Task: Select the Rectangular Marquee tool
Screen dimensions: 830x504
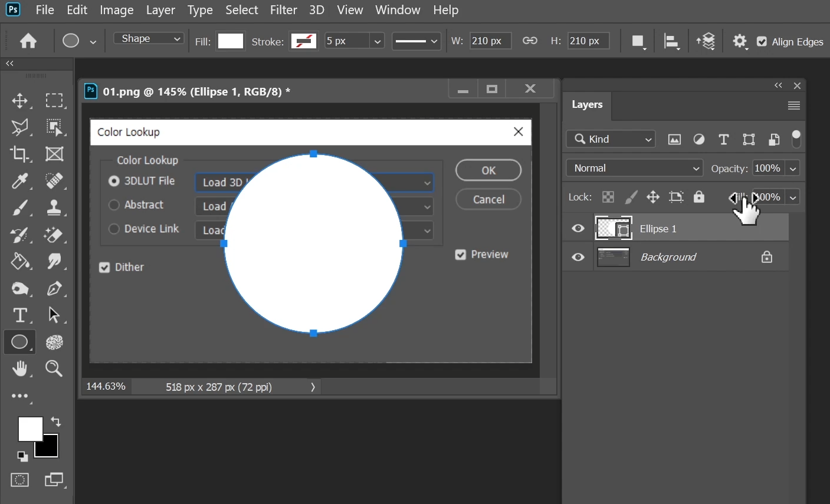Action: [x=54, y=101]
